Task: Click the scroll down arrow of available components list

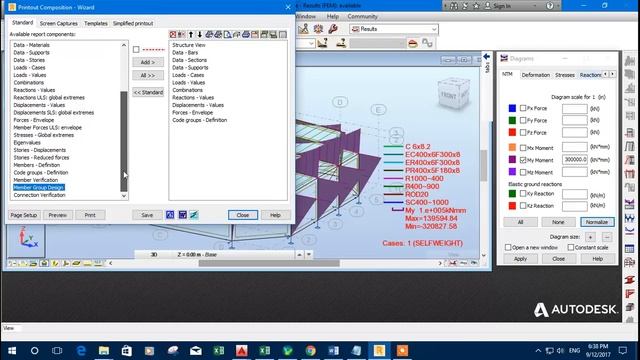Action: click(124, 196)
